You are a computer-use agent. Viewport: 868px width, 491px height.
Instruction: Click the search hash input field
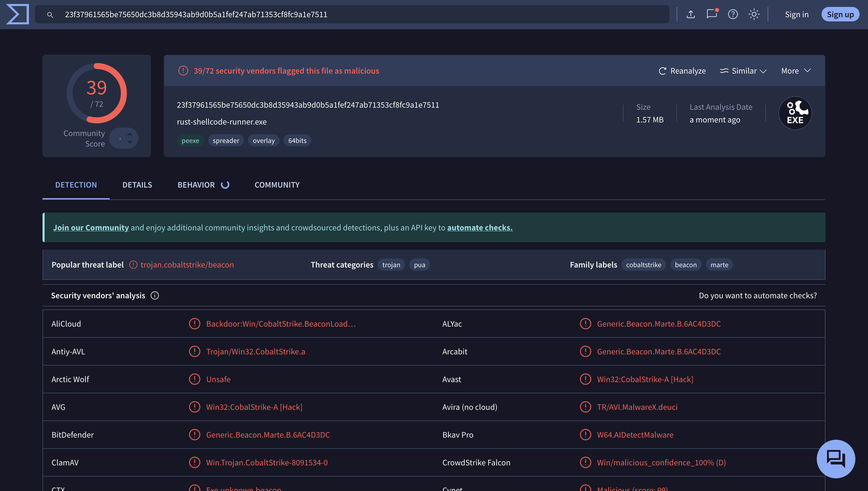[352, 14]
